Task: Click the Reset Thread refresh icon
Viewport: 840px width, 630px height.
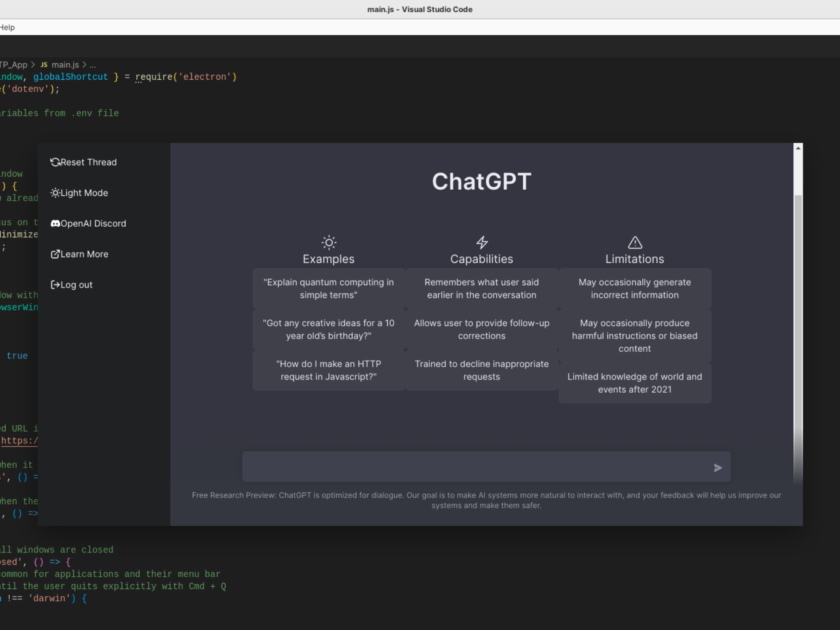Action: point(55,162)
